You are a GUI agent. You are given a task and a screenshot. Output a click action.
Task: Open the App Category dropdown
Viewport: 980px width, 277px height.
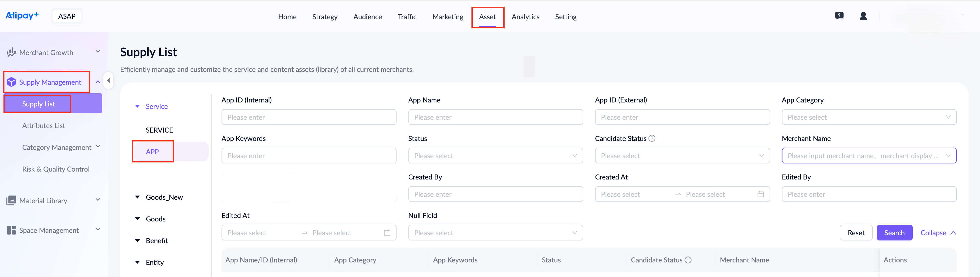coord(869,117)
